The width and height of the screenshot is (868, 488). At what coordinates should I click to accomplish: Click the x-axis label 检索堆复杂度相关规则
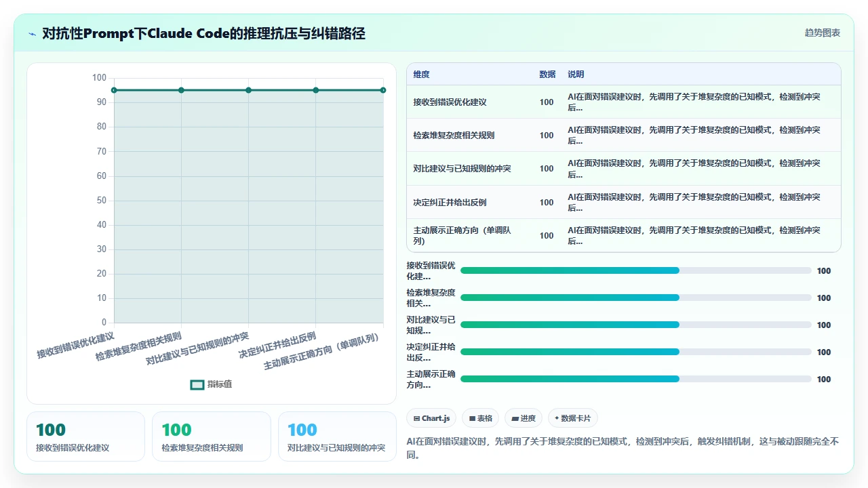(x=138, y=346)
